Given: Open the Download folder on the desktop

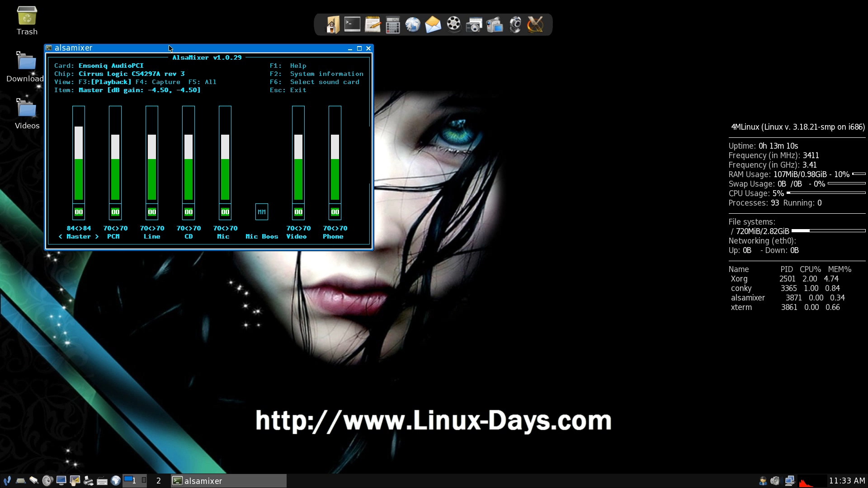Looking at the screenshot, I should coord(25,67).
